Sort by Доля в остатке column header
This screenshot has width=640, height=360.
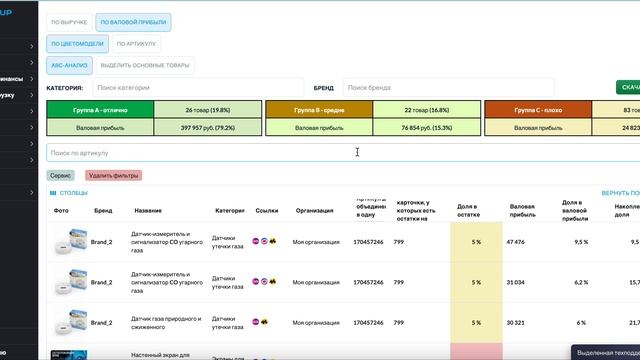coord(468,211)
